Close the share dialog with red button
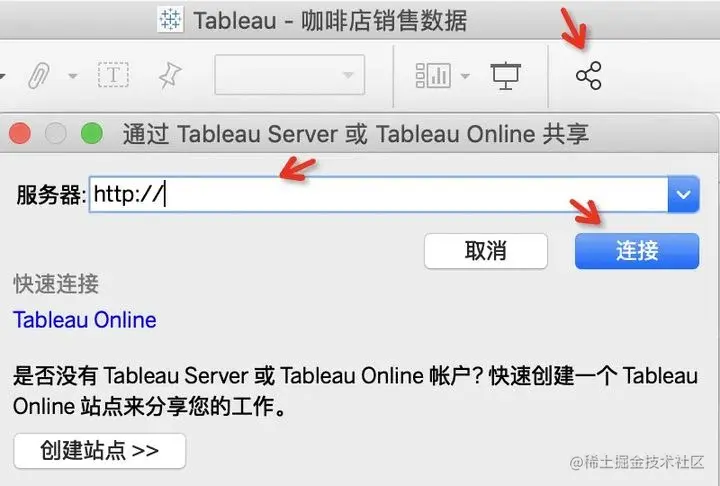720x486 pixels. tap(20, 134)
